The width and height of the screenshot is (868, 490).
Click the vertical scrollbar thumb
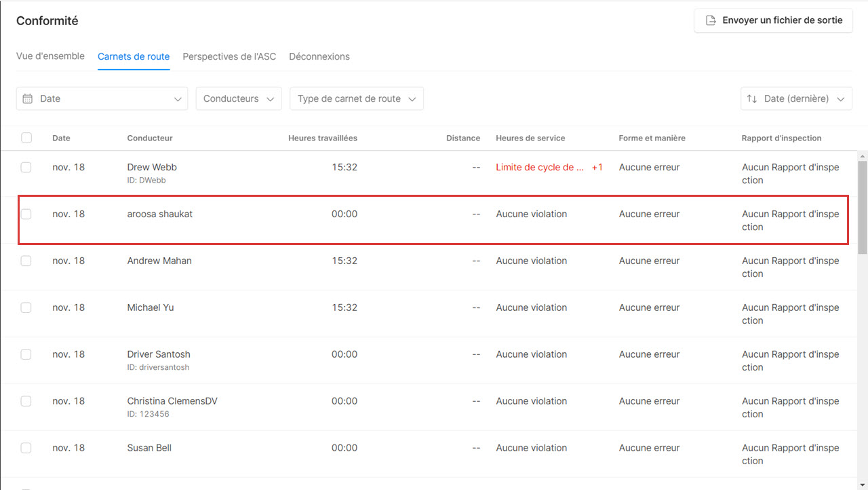click(x=863, y=207)
